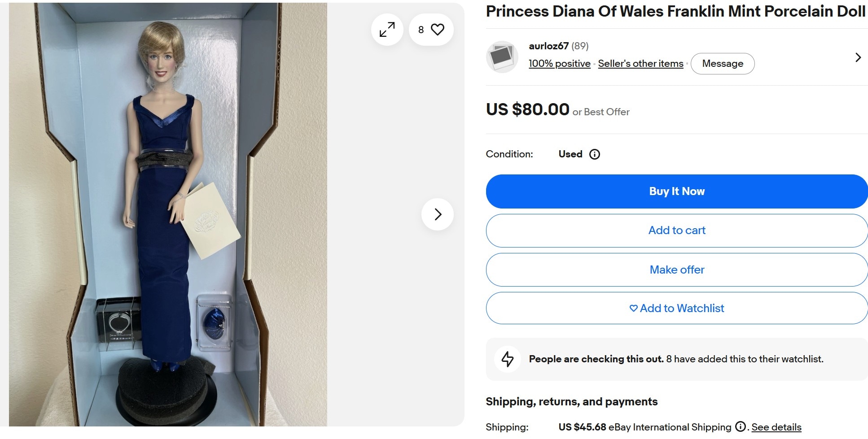Click the seller feedback count (89)

580,46
